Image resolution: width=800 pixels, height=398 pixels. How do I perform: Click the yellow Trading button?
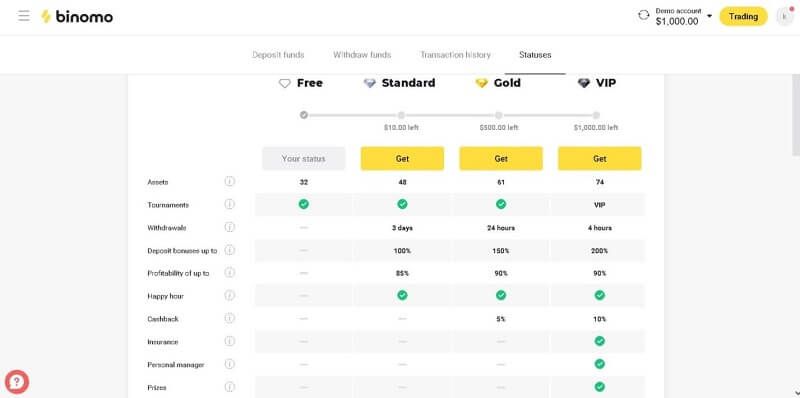coord(743,16)
